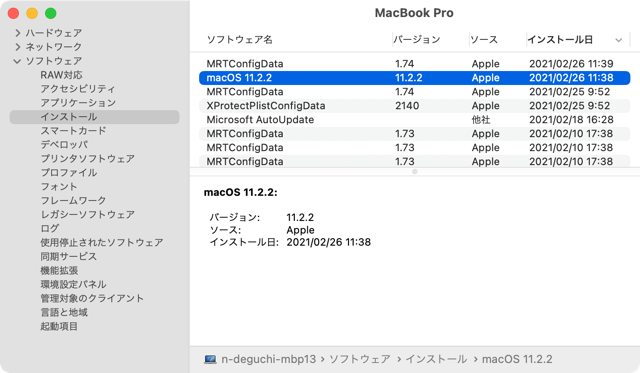
Task: Select ログ in sidebar
Action: [x=49, y=229]
